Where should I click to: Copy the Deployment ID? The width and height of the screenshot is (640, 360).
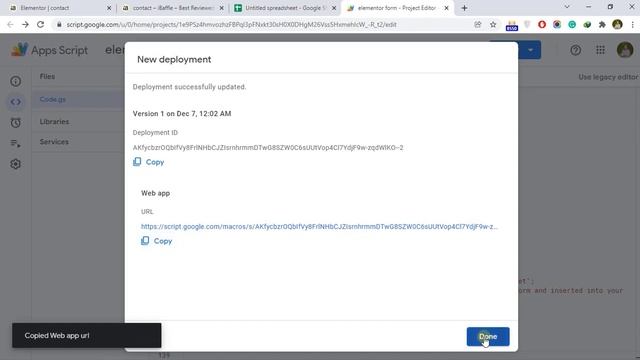pyautogui.click(x=149, y=162)
